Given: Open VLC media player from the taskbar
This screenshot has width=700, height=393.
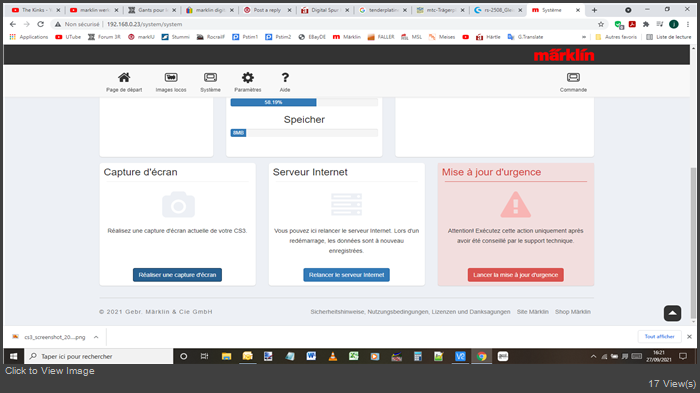Looking at the screenshot, I should (x=333, y=356).
